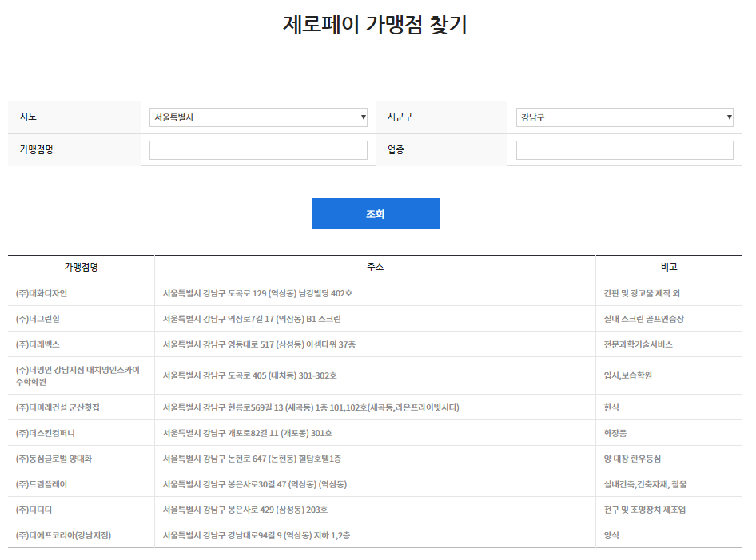The width and height of the screenshot is (756, 560).
Task: Select the (주)더레벡스 store name
Action: click(x=38, y=344)
